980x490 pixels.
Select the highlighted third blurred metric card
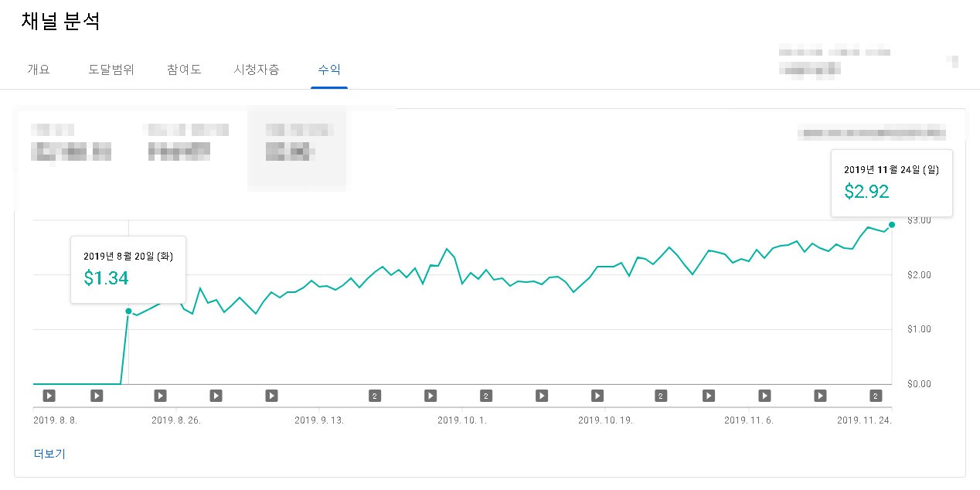click(297, 149)
